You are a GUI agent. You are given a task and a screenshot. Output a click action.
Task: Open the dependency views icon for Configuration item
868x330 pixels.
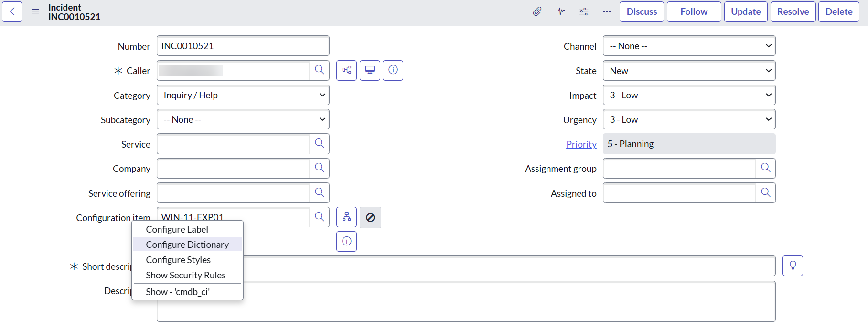tap(346, 217)
